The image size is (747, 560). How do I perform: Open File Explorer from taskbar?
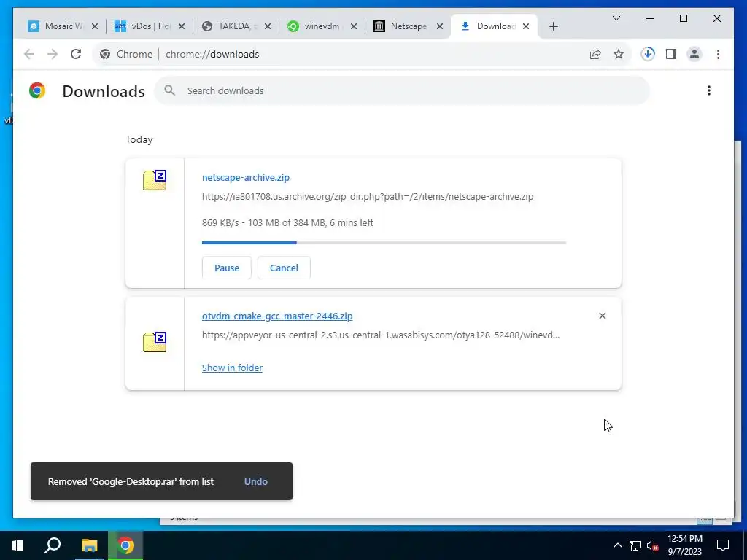pos(89,545)
